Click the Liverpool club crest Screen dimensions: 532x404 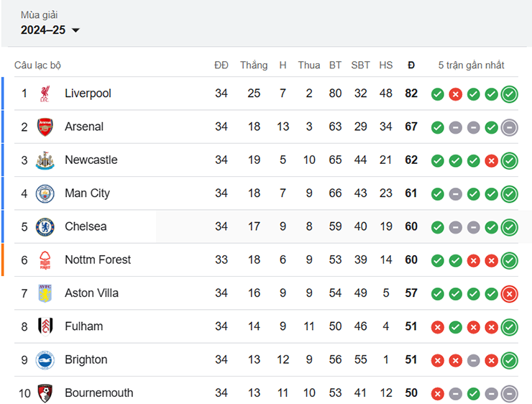45,93
